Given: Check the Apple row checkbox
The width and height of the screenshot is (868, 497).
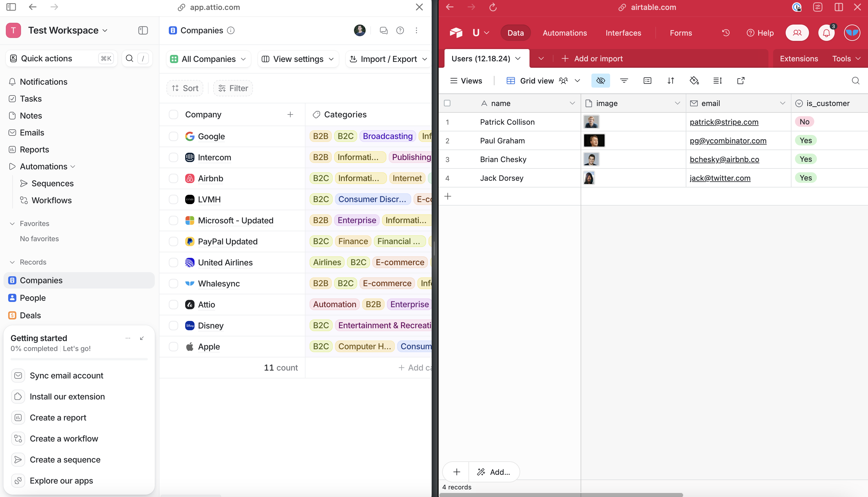Looking at the screenshot, I should click(173, 347).
